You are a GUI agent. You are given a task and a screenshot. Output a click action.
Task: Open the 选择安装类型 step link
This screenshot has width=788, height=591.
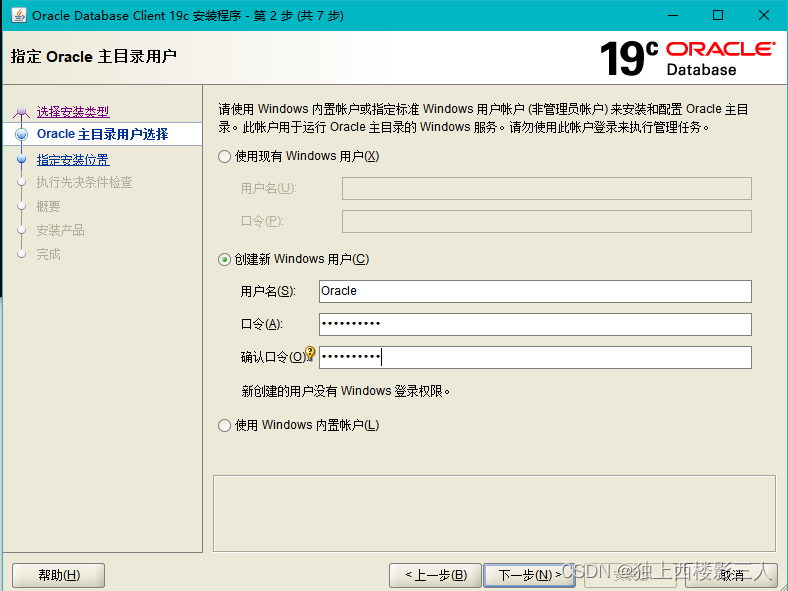(x=73, y=112)
